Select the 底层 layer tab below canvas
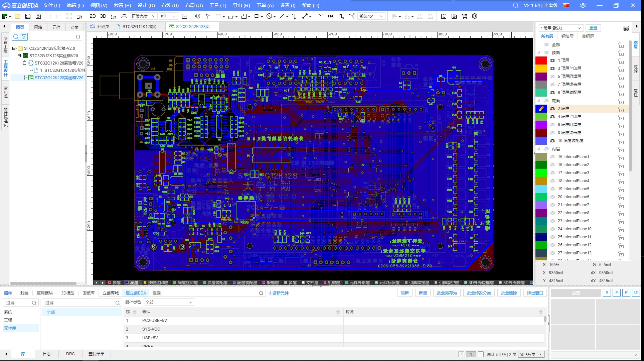 click(x=132, y=282)
